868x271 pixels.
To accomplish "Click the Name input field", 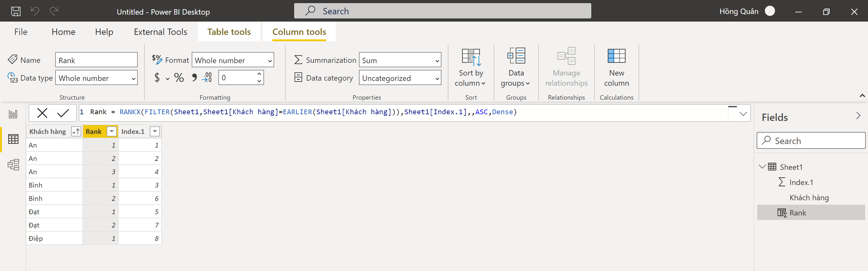I will [x=96, y=60].
